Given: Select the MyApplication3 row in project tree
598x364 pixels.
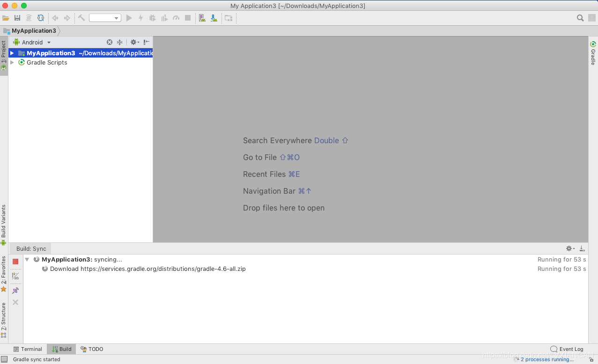Looking at the screenshot, I should [x=81, y=53].
